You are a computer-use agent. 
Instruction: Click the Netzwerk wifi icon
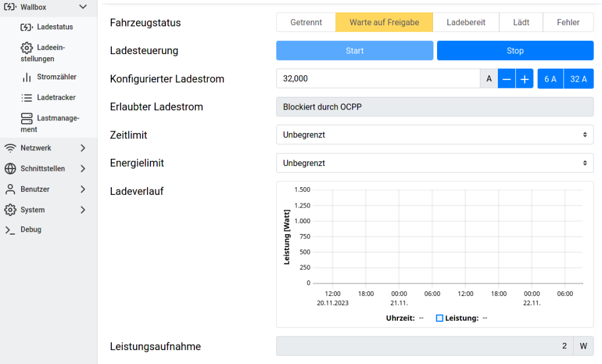tap(10, 148)
